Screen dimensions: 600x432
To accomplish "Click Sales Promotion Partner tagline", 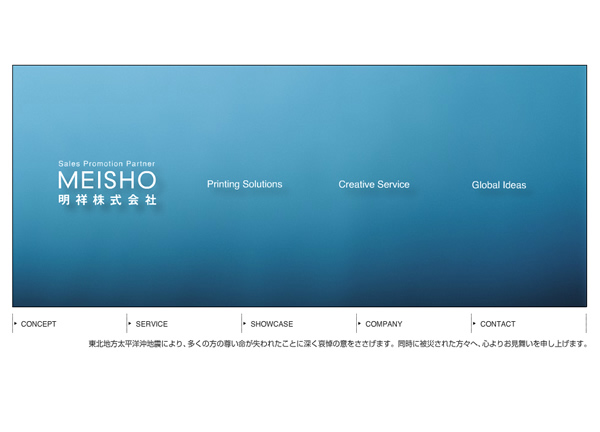I will click(107, 164).
